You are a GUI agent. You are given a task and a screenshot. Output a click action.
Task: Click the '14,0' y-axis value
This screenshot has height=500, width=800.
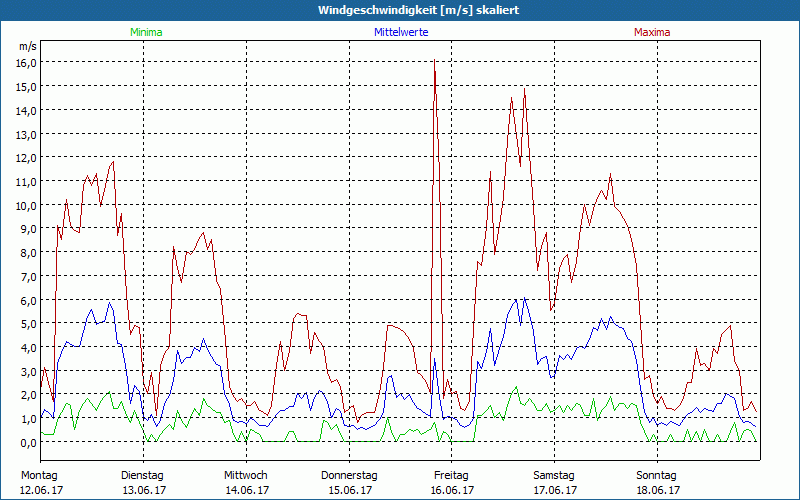27,110
